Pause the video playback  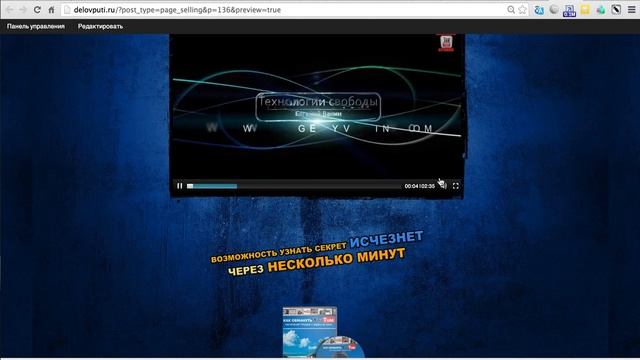click(x=180, y=186)
